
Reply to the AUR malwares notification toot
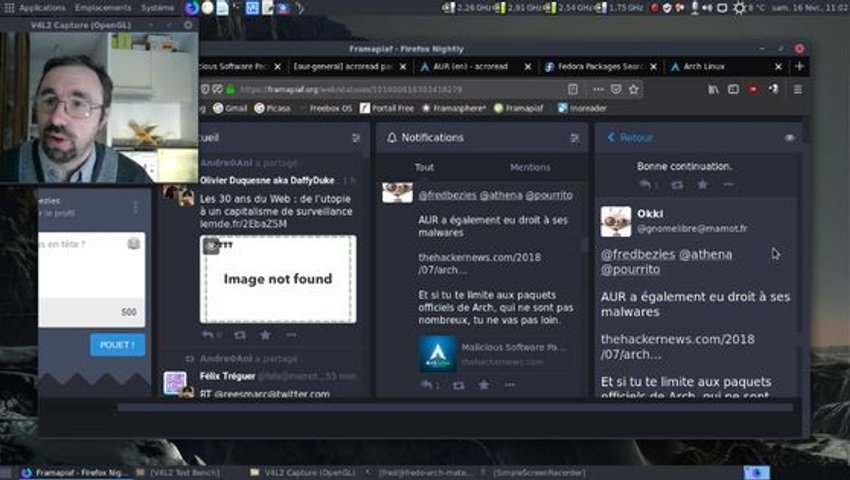point(429,385)
